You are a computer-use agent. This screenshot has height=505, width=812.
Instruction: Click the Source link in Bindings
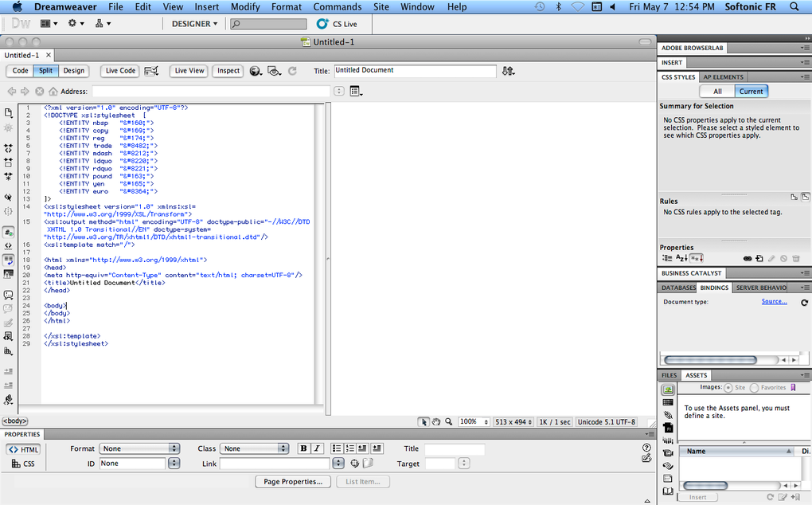click(x=775, y=301)
